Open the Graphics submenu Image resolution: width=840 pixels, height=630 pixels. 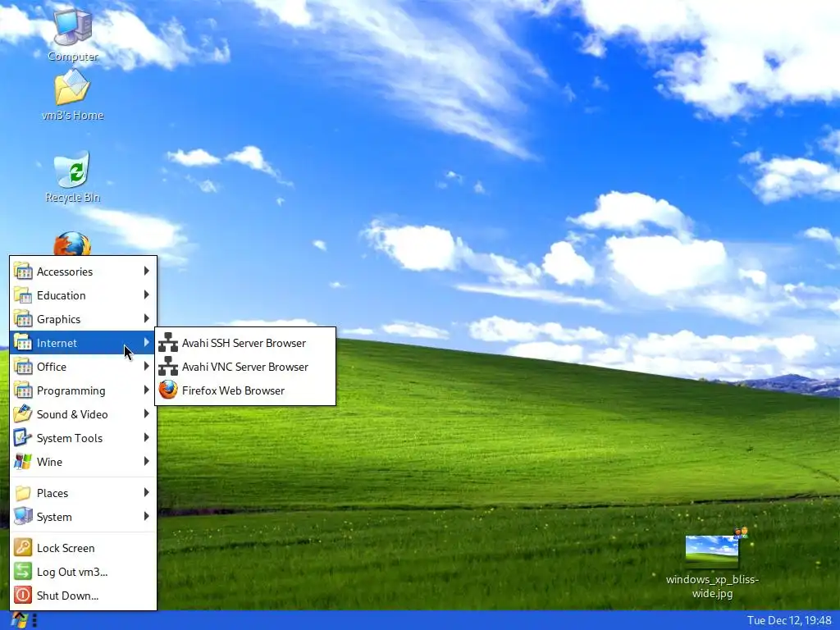click(x=83, y=319)
